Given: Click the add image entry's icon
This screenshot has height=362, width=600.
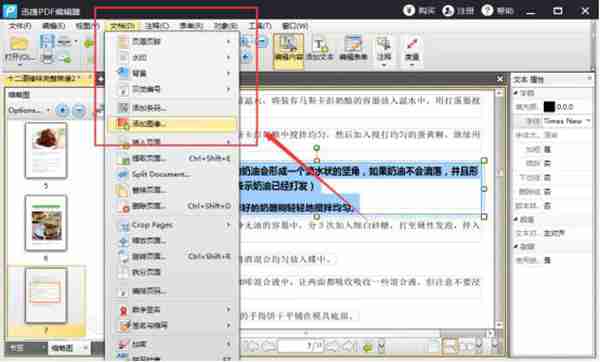Looking at the screenshot, I should (x=123, y=124).
